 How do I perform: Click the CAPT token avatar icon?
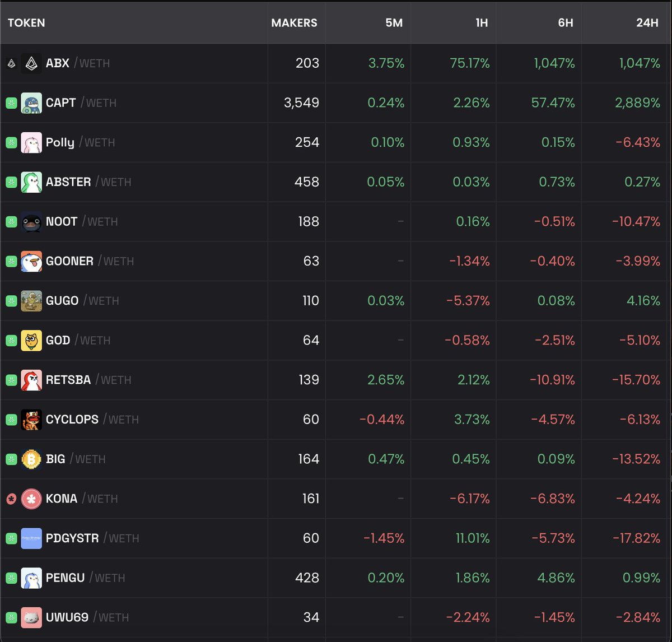31,103
